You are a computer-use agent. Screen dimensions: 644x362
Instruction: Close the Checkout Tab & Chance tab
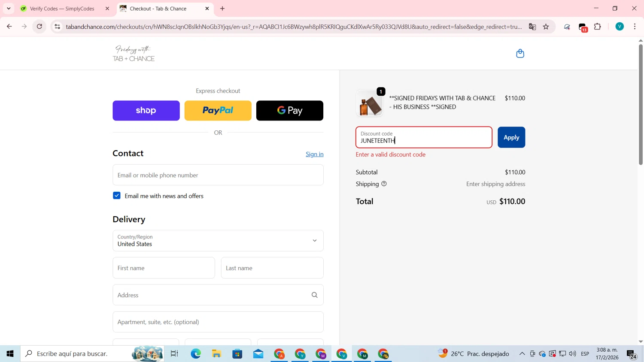click(x=207, y=9)
